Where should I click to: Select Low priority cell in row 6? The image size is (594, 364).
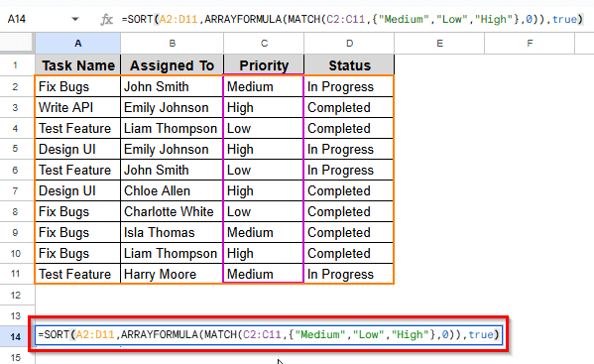(264, 170)
